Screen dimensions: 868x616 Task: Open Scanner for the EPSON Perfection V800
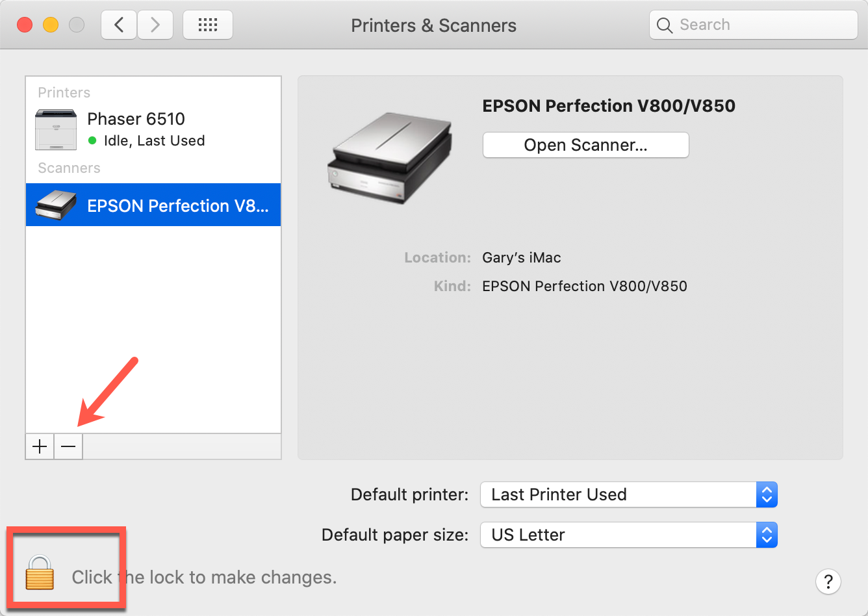tap(585, 145)
